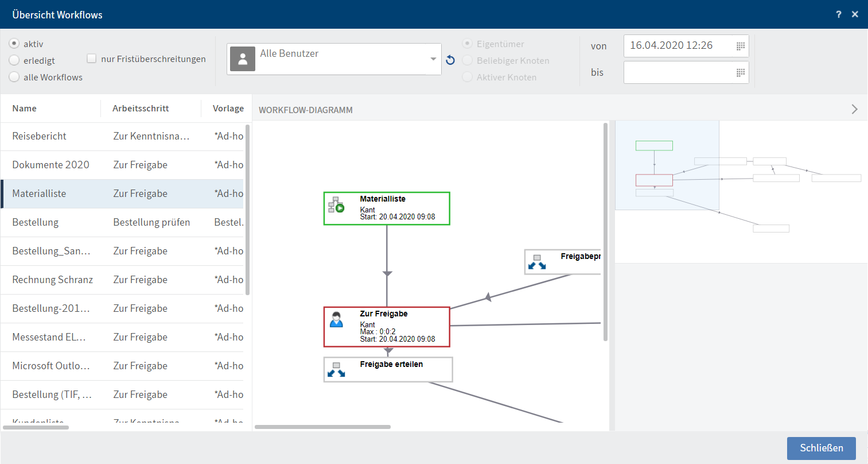Click the distribution icon in Freigabepr node
This screenshot has height=464, width=868.
point(537,262)
